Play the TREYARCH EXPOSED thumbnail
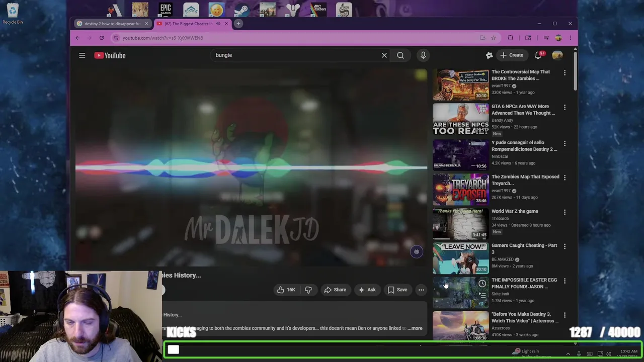Image resolution: width=644 pixels, height=362 pixels. (x=460, y=189)
